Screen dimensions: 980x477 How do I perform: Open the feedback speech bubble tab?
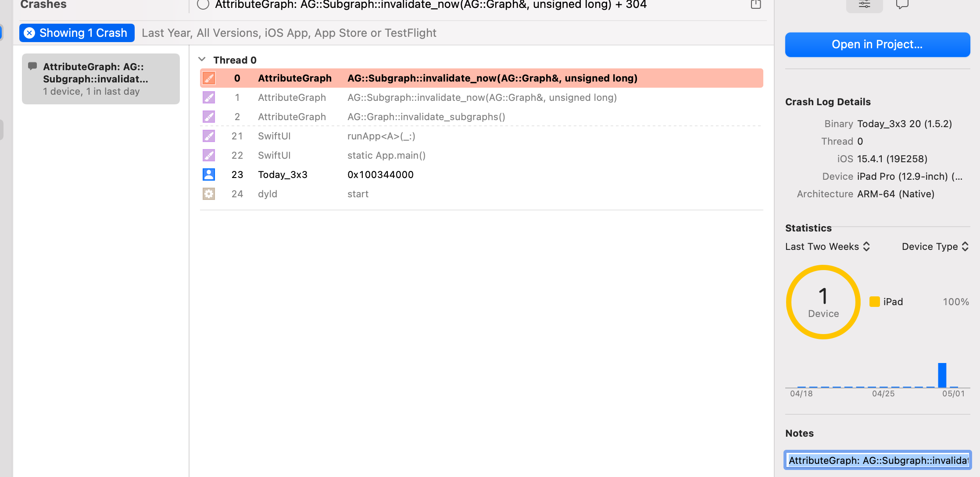(902, 4)
